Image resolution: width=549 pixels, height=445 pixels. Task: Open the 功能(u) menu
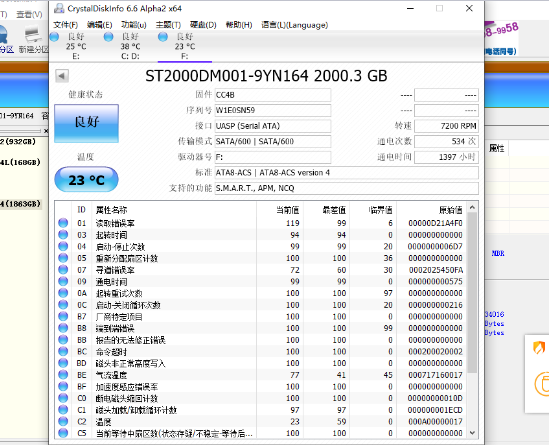click(134, 25)
